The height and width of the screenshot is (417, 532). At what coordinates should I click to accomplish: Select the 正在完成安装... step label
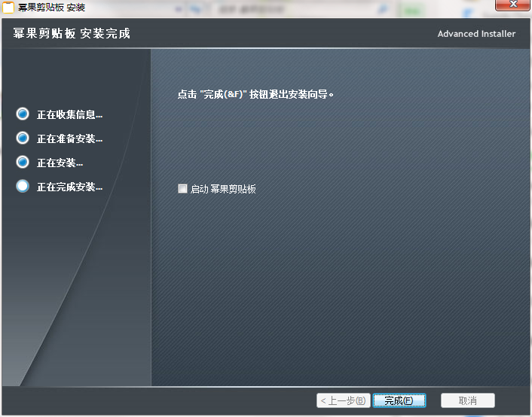69,187
